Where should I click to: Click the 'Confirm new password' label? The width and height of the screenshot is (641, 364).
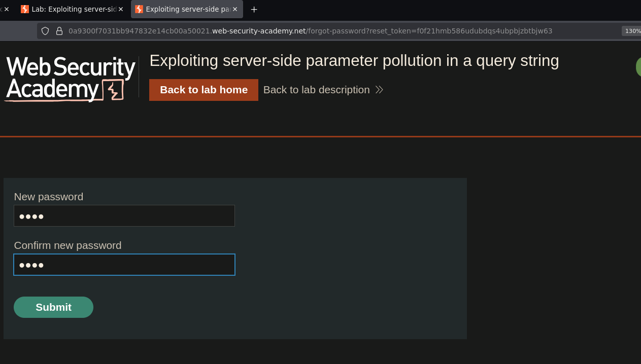(68, 245)
